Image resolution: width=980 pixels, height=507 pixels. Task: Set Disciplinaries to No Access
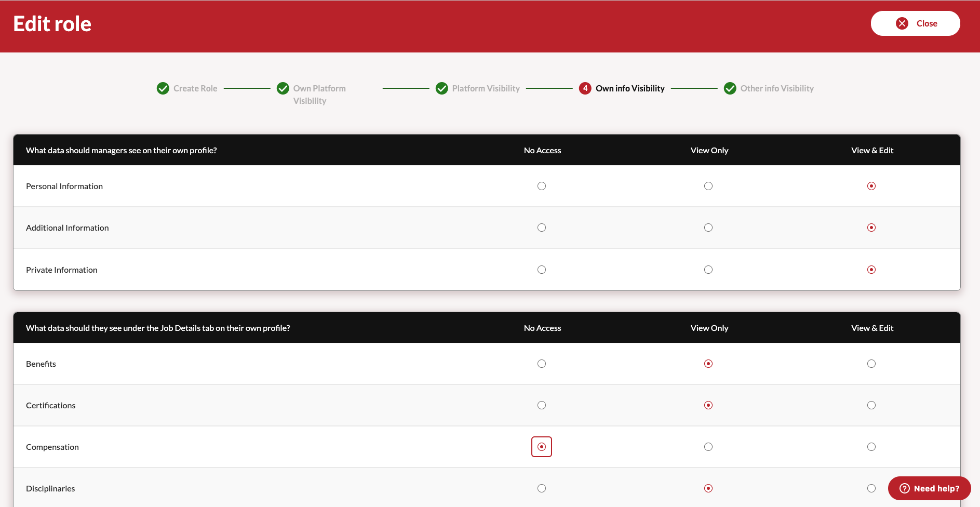tap(542, 488)
